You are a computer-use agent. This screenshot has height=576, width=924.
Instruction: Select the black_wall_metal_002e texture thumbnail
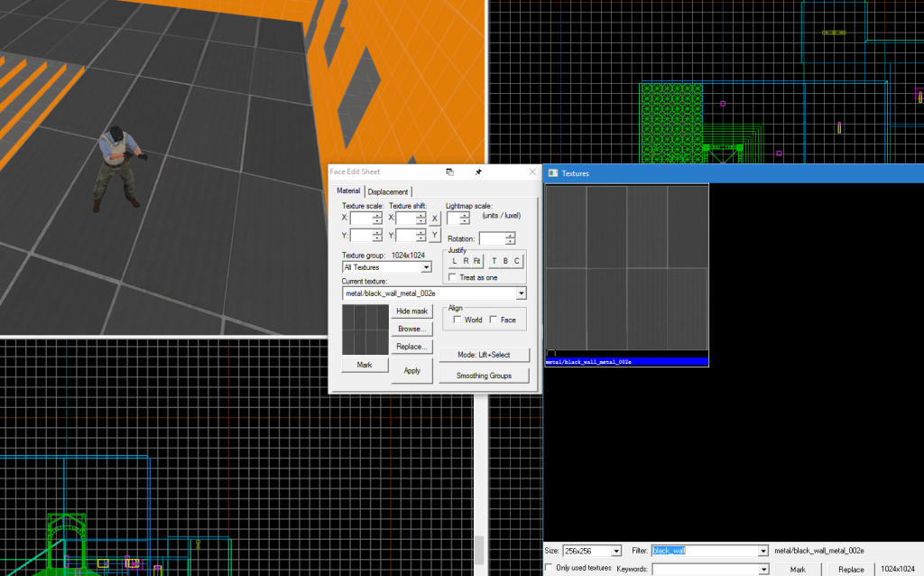point(626,267)
